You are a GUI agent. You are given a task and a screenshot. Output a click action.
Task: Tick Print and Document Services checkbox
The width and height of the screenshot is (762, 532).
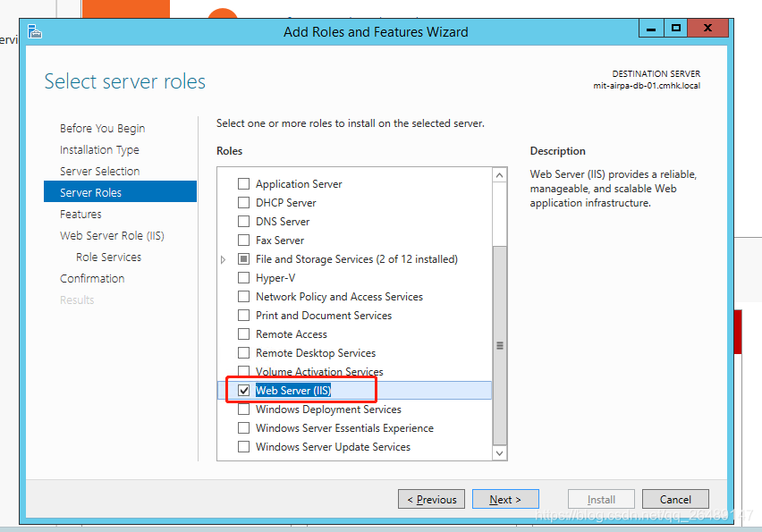click(243, 316)
